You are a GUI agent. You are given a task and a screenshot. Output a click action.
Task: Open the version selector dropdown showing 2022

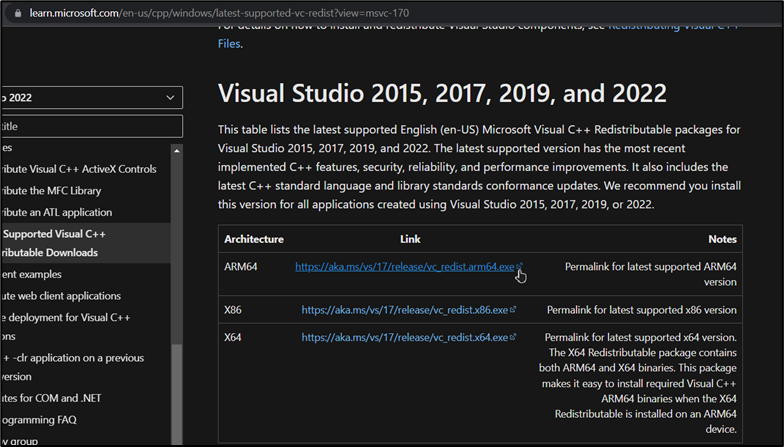(92, 98)
